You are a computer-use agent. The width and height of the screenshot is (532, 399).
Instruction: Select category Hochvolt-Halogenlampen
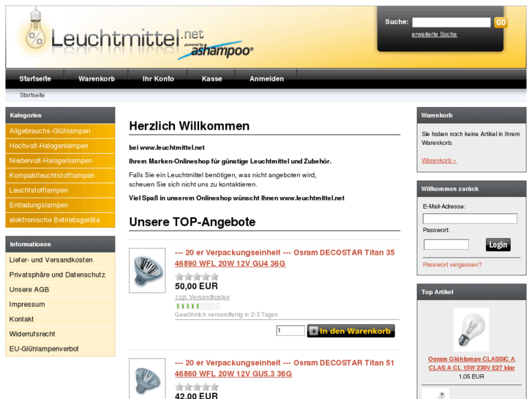[x=60, y=146]
